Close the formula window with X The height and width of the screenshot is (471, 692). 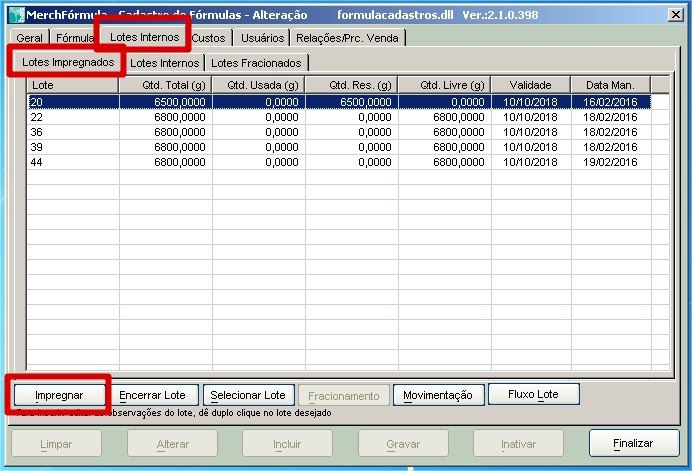(675, 15)
